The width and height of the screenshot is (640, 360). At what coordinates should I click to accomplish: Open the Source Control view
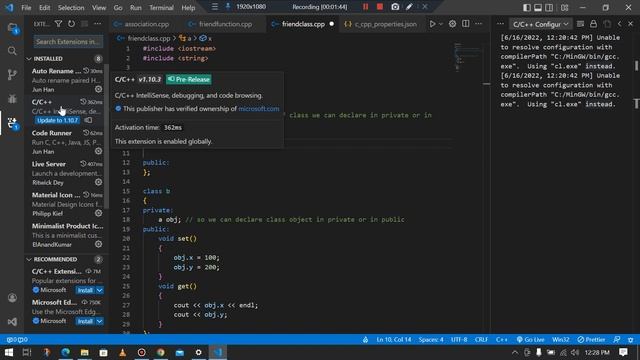[12, 75]
